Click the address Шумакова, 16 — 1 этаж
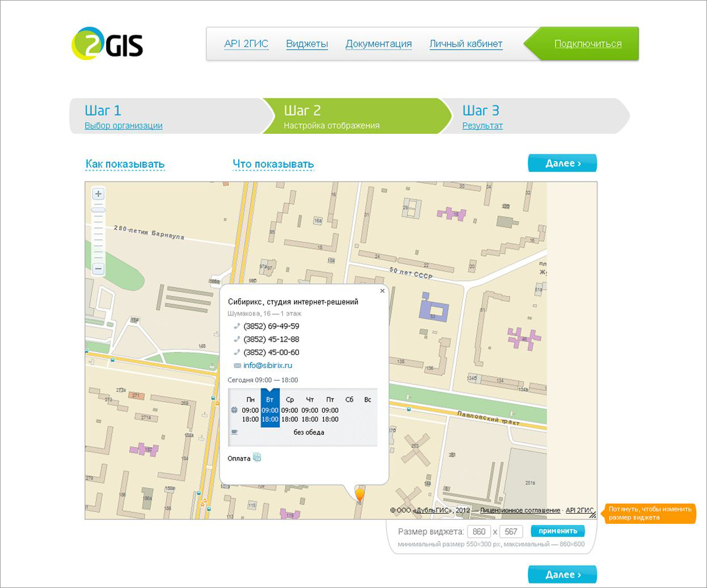This screenshot has height=588, width=707. (264, 314)
